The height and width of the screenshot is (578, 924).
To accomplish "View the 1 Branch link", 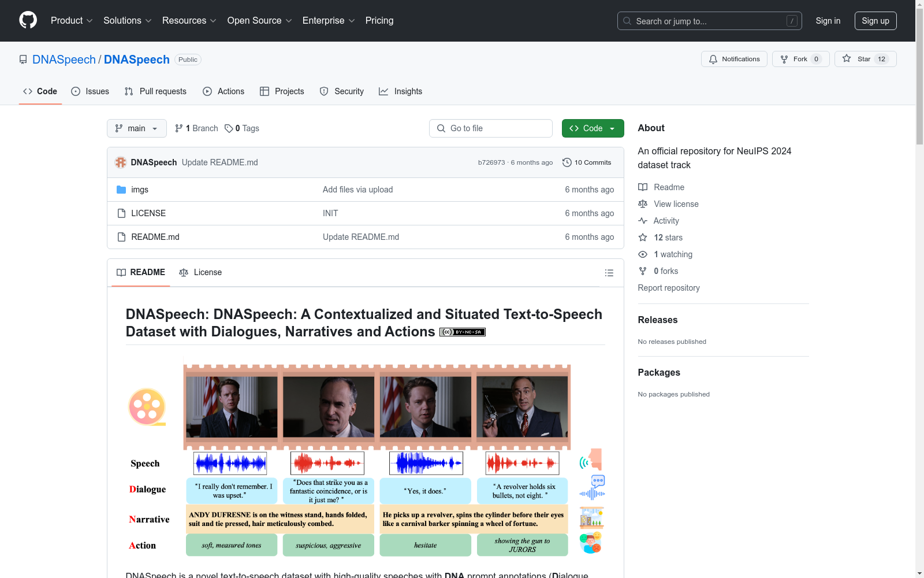I will [x=196, y=128].
